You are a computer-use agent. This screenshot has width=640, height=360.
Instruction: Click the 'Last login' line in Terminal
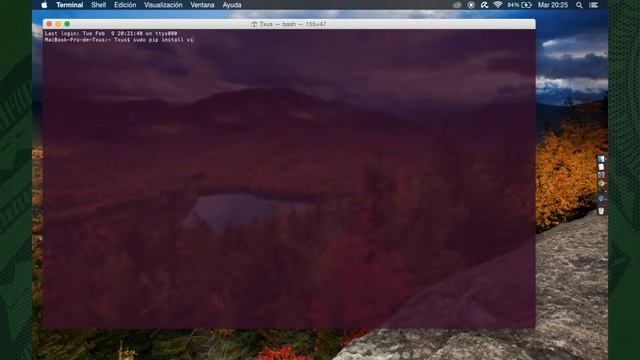tap(111, 33)
